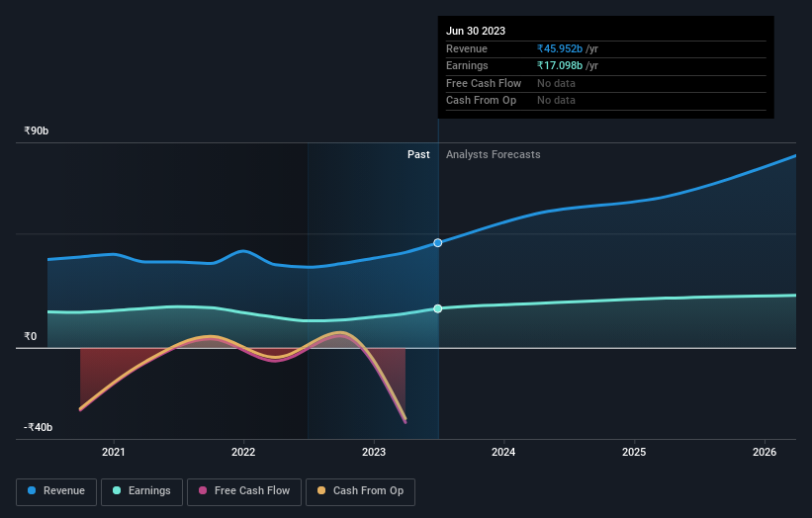Toggle the Revenue legend button
The image size is (812, 518).
(x=56, y=491)
